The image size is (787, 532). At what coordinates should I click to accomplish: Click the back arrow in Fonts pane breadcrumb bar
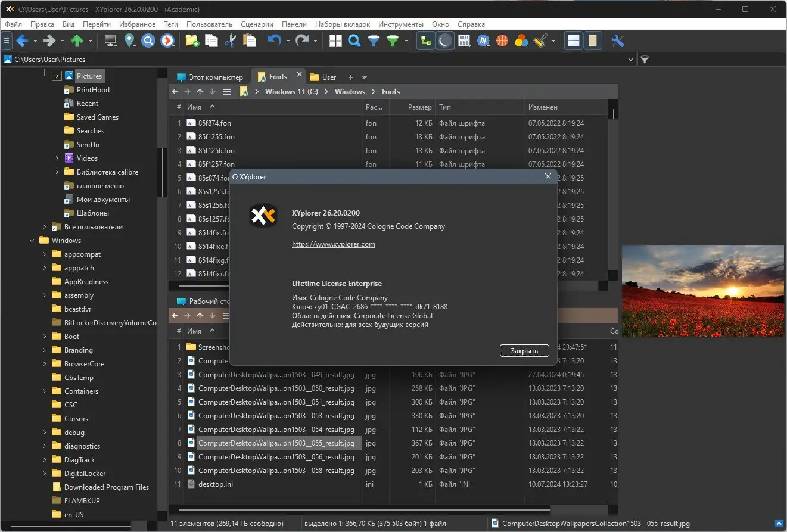(175, 92)
